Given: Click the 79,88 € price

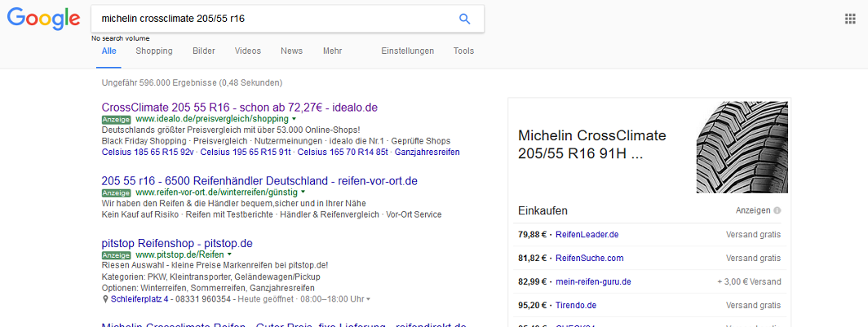Looking at the screenshot, I should (x=532, y=235).
